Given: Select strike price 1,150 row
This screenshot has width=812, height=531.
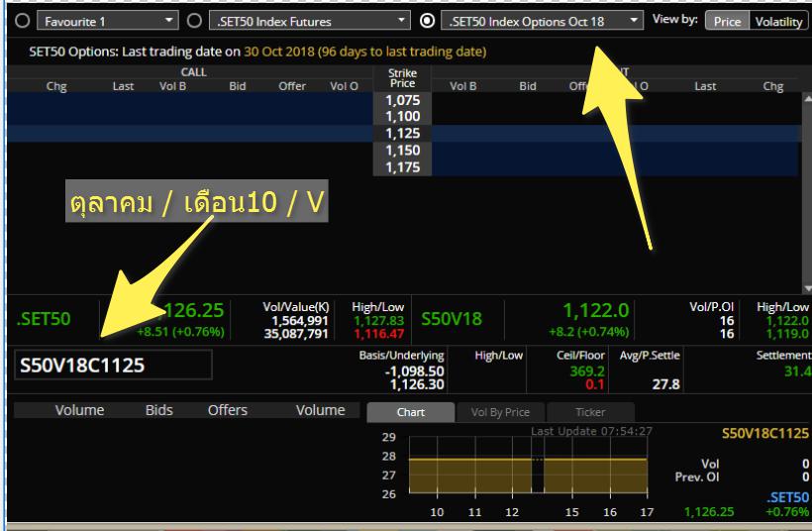Looking at the screenshot, I should pos(402,151).
